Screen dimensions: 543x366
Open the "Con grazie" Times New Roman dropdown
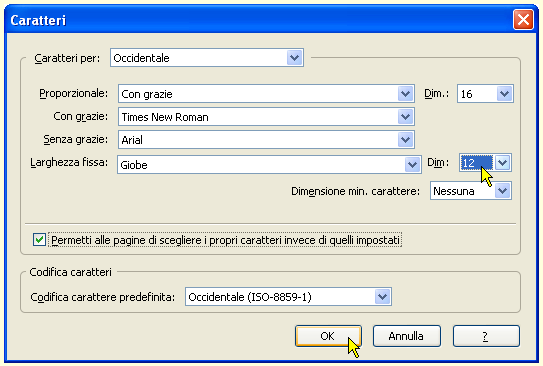coord(266,117)
